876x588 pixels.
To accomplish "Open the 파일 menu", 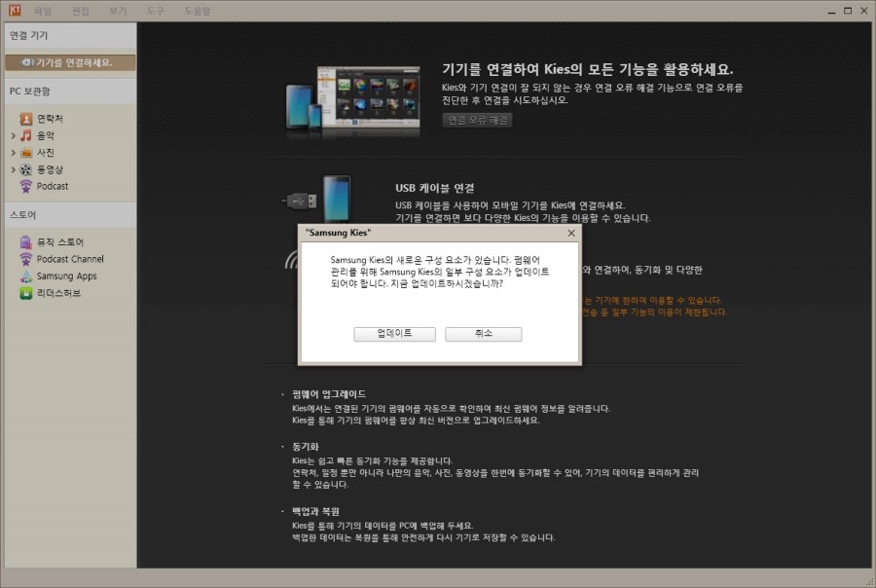I will point(43,11).
